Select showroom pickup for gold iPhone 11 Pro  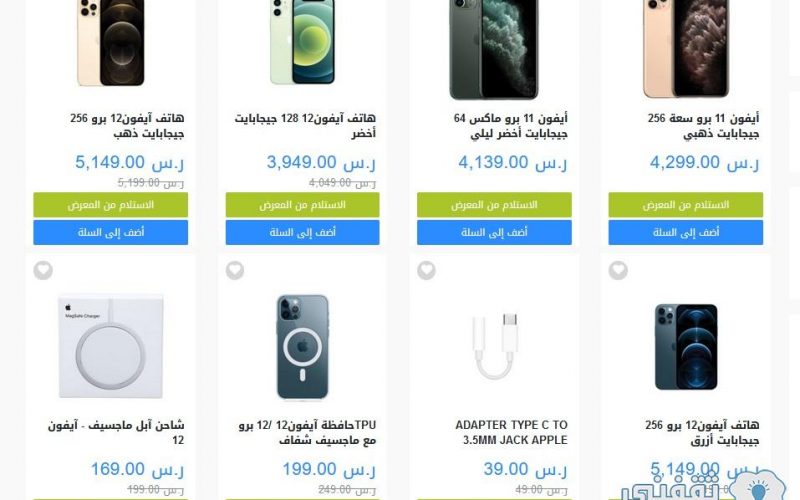pyautogui.click(x=686, y=205)
